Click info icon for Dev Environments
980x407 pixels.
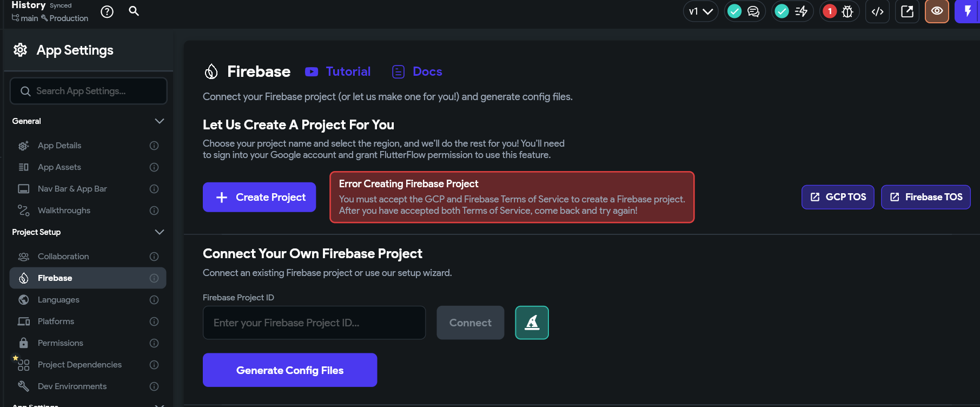tap(154, 386)
